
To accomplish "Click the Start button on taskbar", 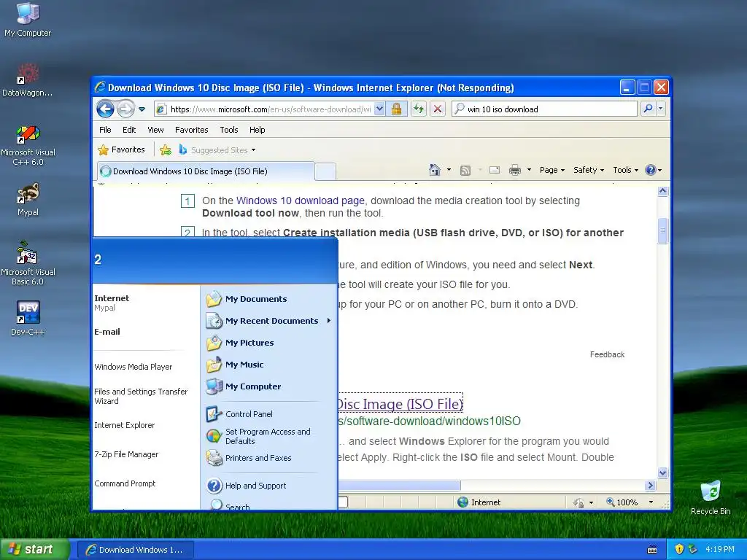I will point(35,550).
